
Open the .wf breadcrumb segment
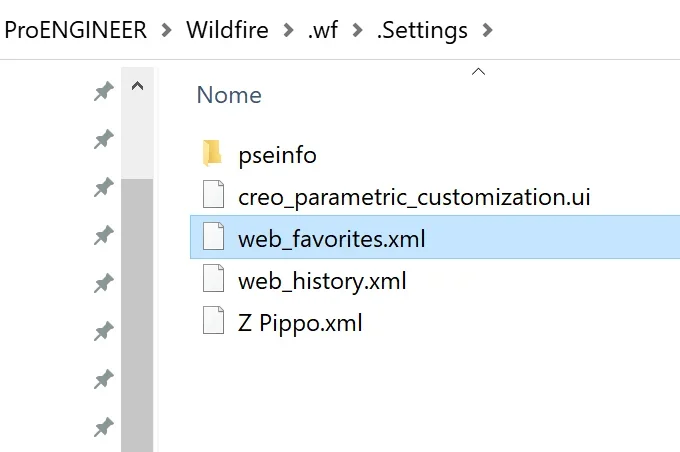coord(323,30)
